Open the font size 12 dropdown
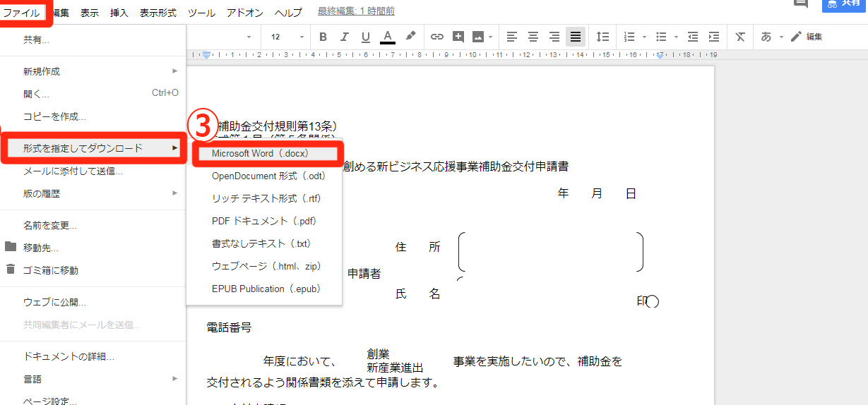Image resolution: width=868 pixels, height=405 pixels. (x=287, y=37)
